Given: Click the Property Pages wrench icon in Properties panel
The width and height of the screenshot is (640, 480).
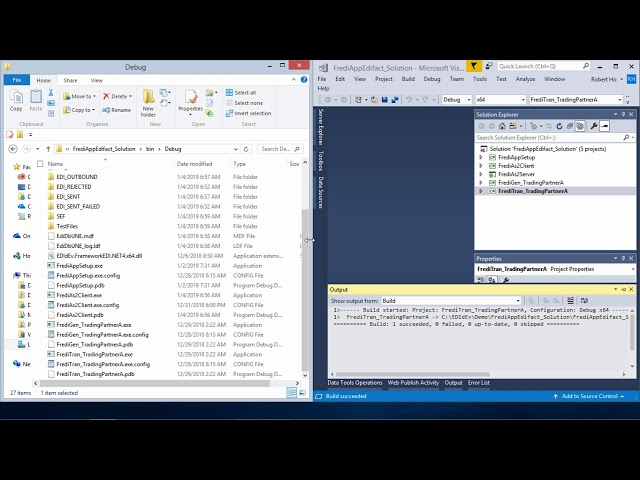Looking at the screenshot, I should pyautogui.click(x=506, y=280).
